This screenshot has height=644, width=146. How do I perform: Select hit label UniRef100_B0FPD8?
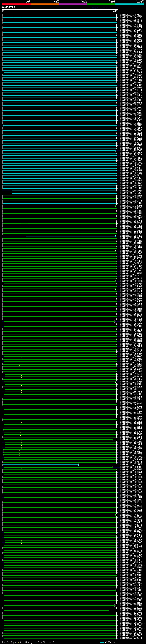coord(131,87)
